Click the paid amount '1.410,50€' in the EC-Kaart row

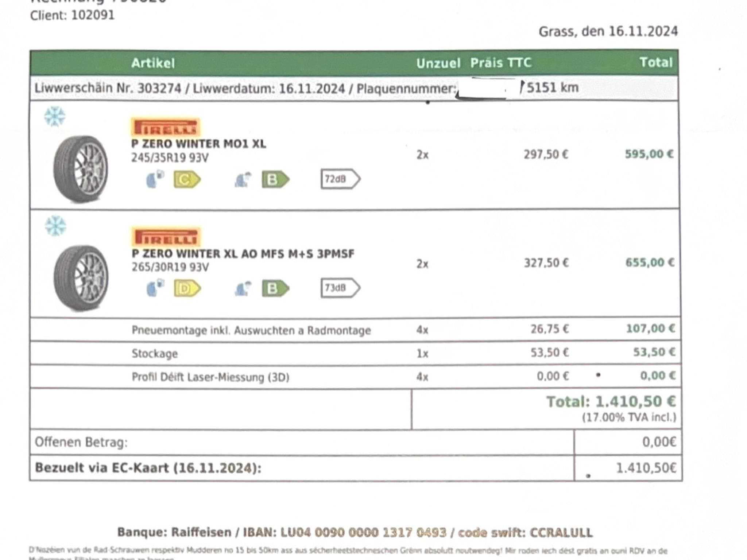[x=646, y=468]
